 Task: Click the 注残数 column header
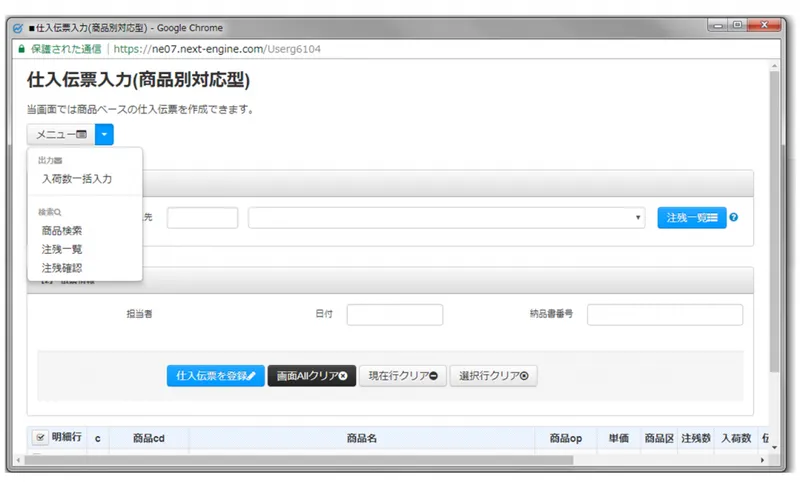[x=696, y=438]
